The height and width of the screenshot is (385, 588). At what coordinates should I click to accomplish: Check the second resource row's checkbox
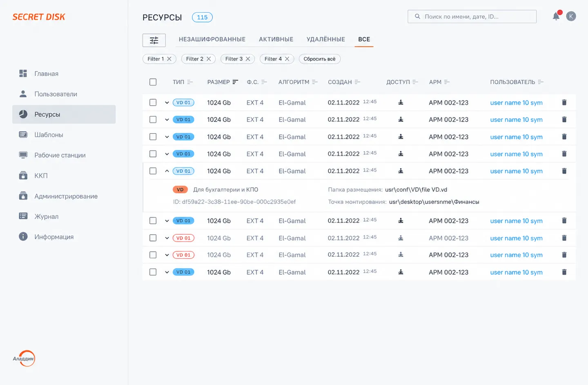click(153, 120)
